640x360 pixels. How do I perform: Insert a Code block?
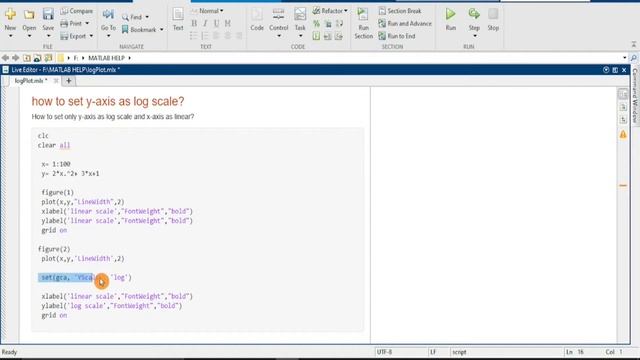(257, 19)
